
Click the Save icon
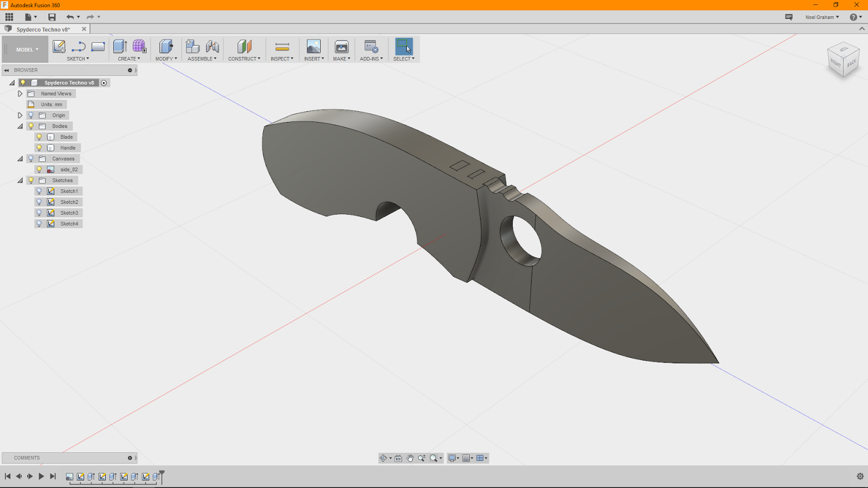pos(52,17)
